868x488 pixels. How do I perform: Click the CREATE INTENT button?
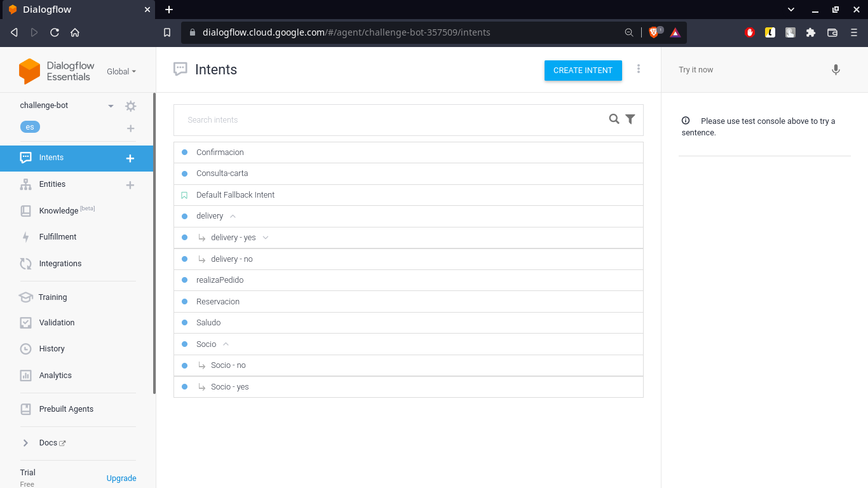click(583, 71)
